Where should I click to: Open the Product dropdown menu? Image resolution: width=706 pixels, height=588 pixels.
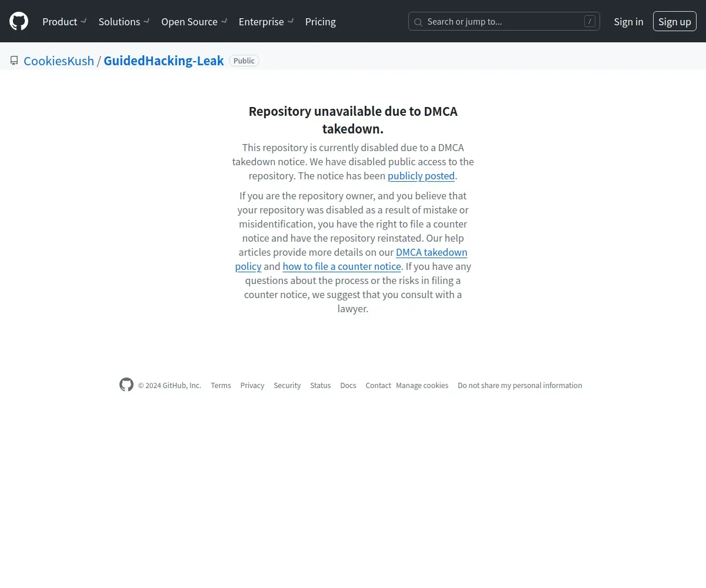(x=65, y=22)
